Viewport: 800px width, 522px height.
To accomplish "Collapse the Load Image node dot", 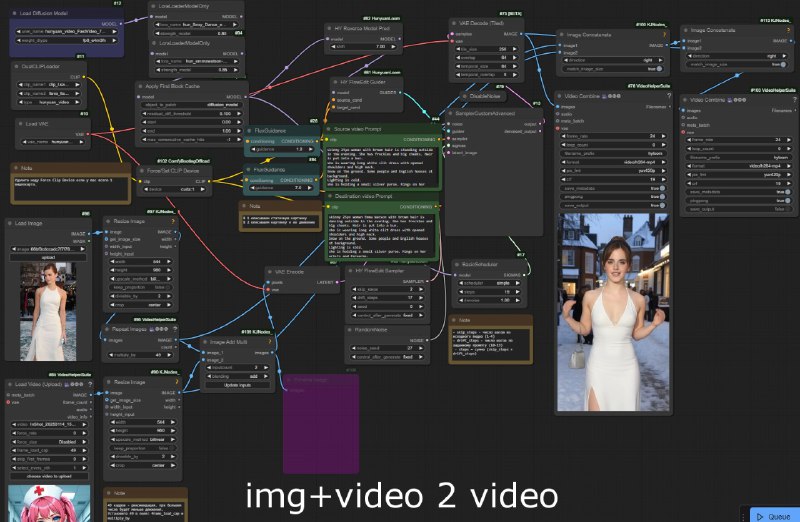I will click(10, 223).
